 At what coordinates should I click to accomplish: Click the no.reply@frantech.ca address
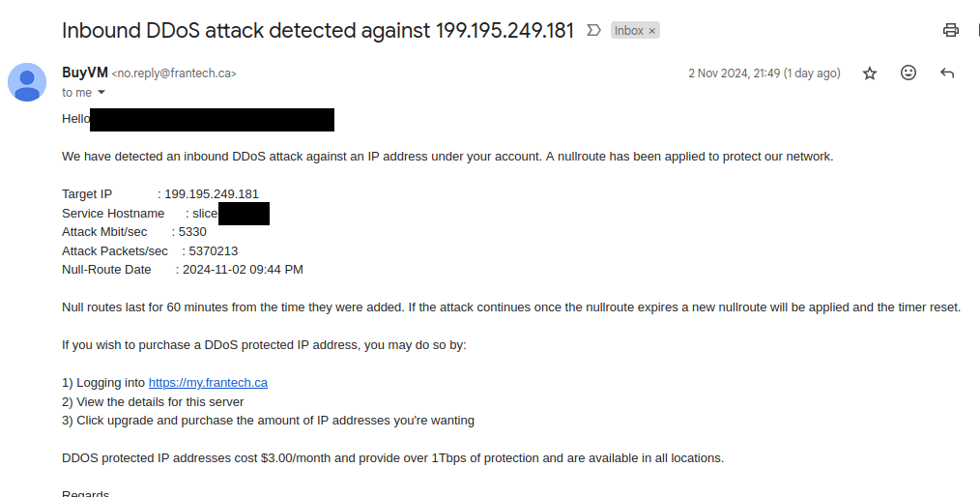pos(174,73)
